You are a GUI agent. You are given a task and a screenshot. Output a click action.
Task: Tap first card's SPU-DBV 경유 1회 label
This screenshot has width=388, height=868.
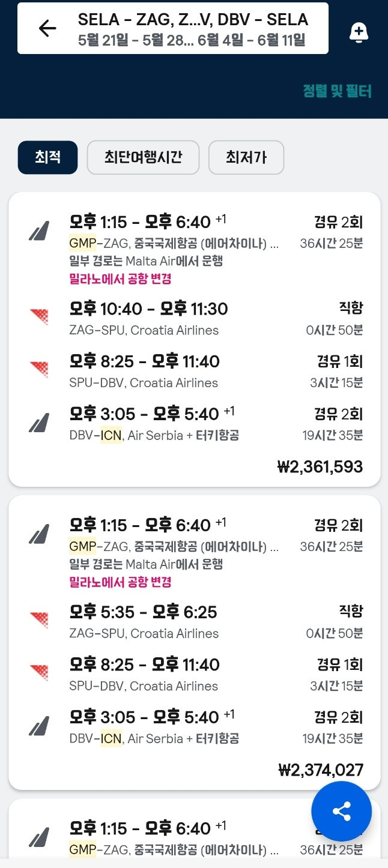click(339, 361)
